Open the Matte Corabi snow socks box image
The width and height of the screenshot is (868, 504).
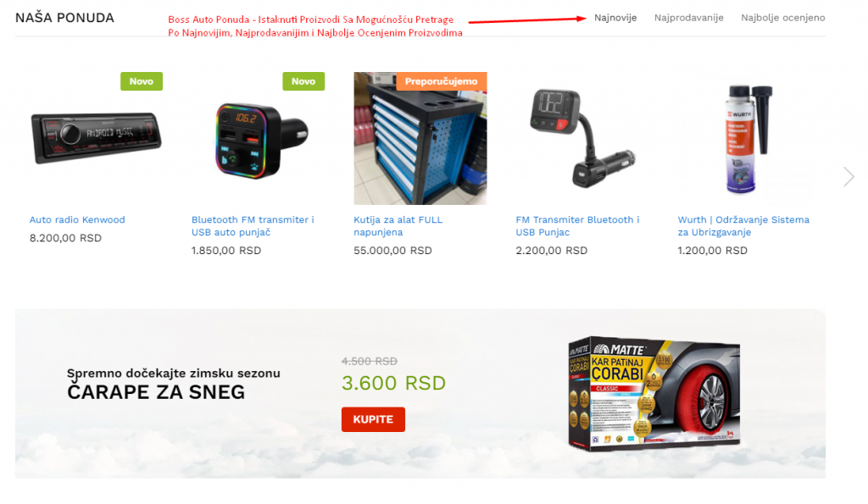(654, 393)
